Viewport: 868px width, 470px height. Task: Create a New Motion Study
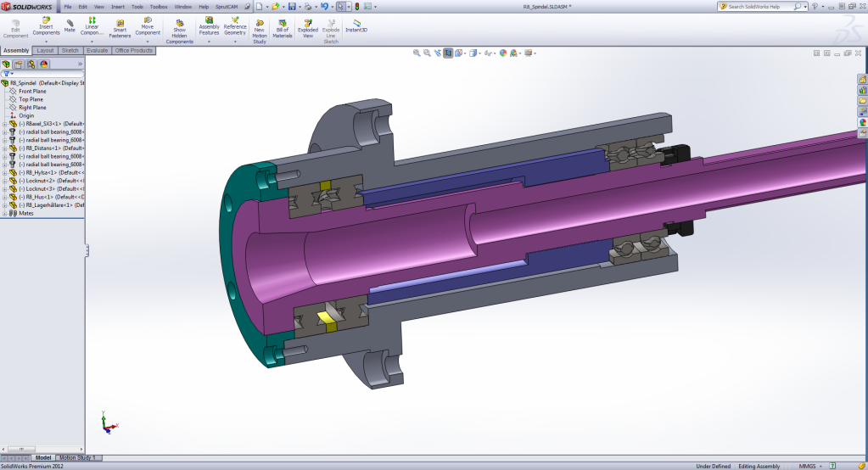click(259, 31)
